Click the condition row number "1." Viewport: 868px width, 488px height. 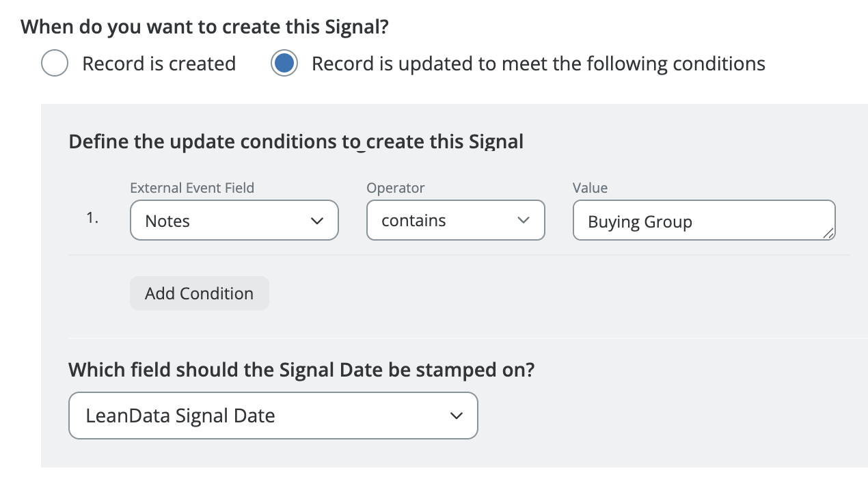[x=92, y=219]
